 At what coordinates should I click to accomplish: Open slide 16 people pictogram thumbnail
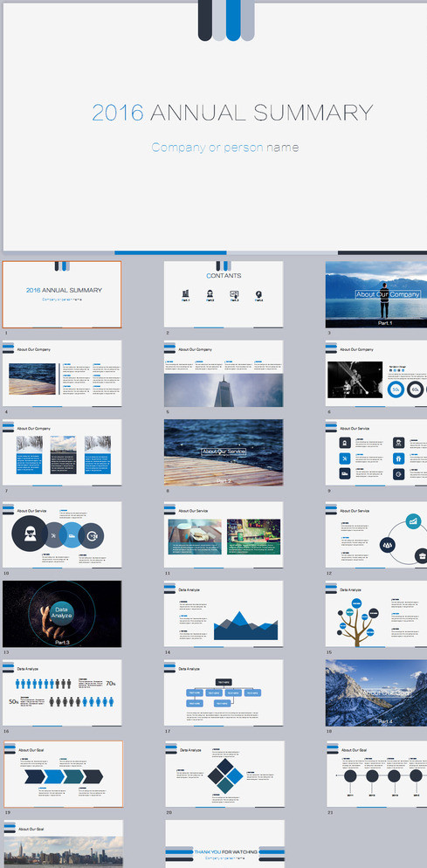point(61,693)
